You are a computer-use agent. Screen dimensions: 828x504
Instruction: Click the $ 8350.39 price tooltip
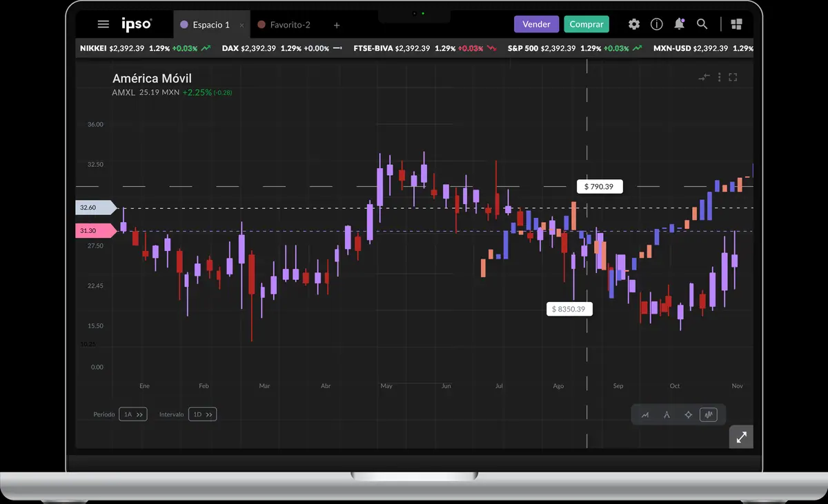(569, 309)
